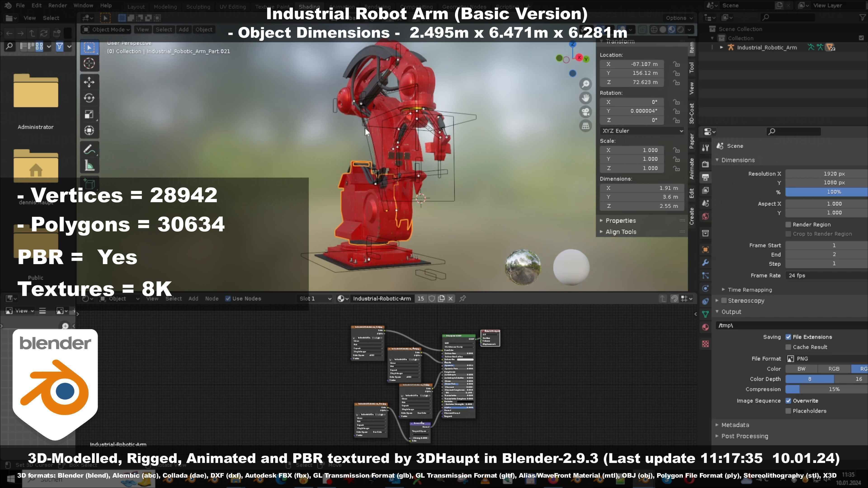The width and height of the screenshot is (868, 488).
Task: Unlink material with the X button
Action: [x=451, y=299]
